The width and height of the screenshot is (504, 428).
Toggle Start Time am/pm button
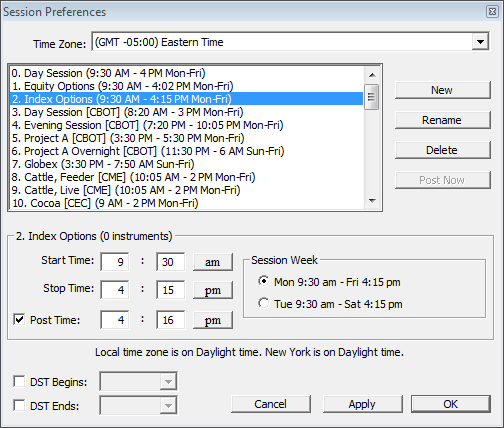click(213, 262)
